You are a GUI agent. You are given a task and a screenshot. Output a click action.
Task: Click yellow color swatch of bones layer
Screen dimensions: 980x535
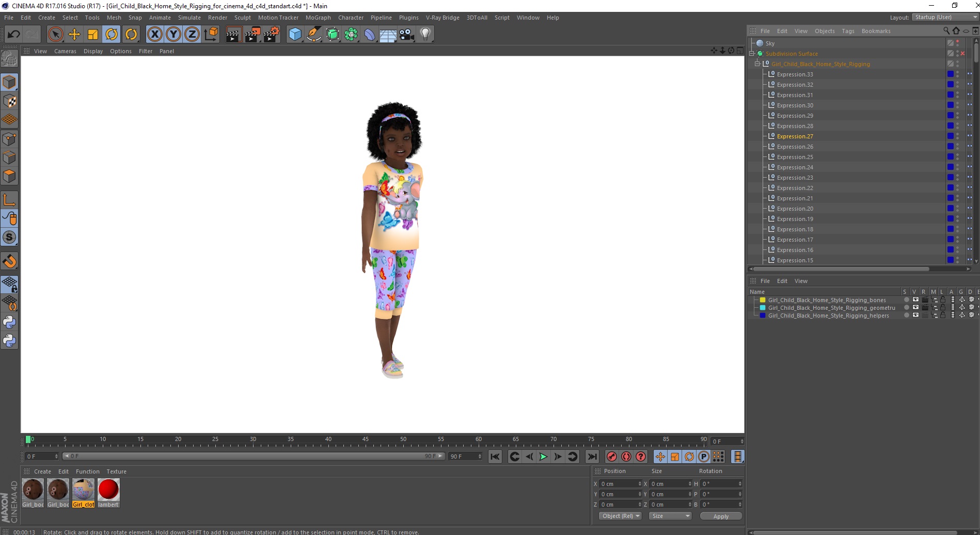pyautogui.click(x=762, y=300)
